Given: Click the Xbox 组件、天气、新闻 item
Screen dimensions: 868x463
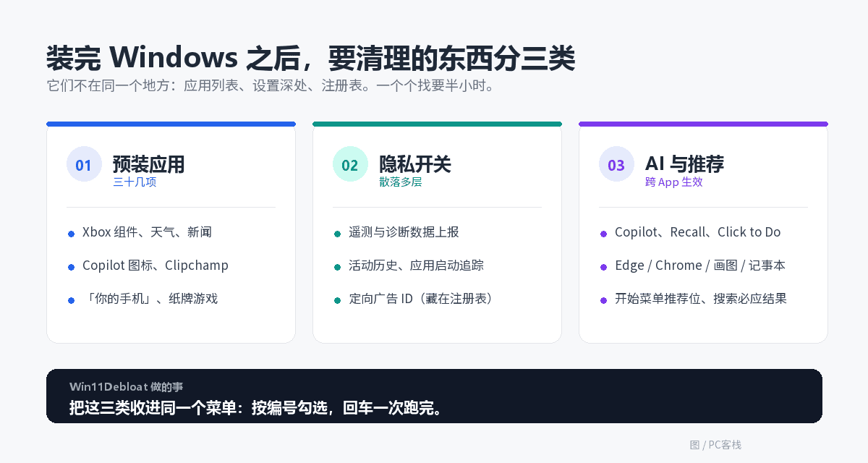Looking at the screenshot, I should point(147,232).
